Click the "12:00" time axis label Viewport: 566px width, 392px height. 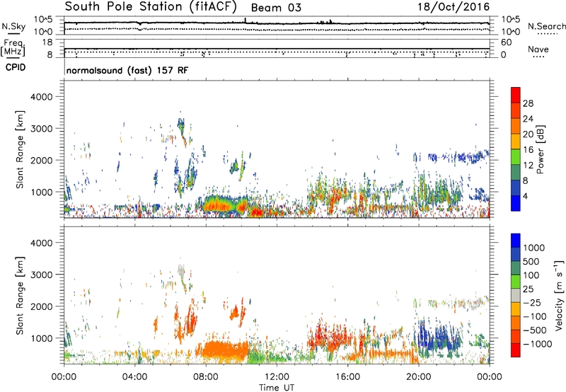point(277,377)
